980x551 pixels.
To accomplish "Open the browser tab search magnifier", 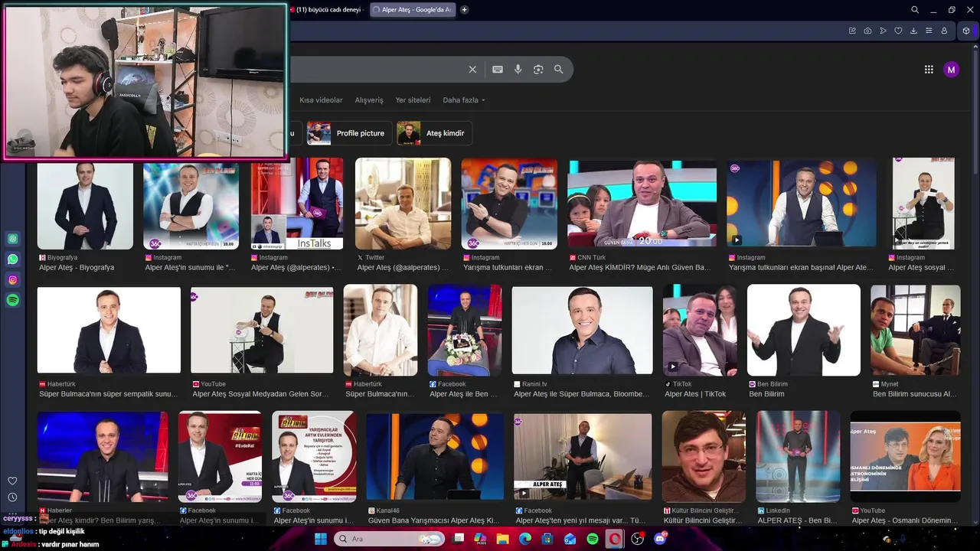I will coord(915,10).
